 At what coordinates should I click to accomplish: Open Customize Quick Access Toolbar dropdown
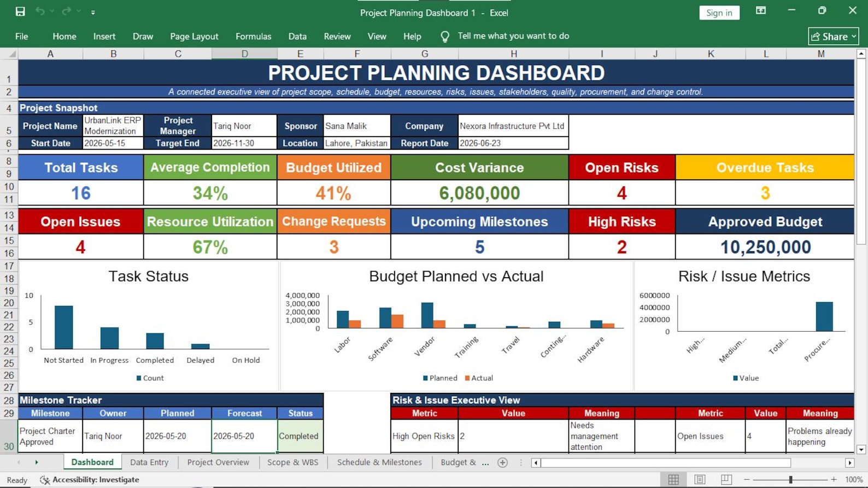tap(93, 12)
